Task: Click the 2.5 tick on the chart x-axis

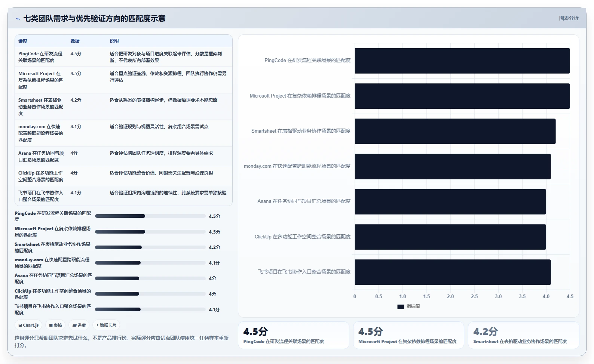Action: [474, 297]
